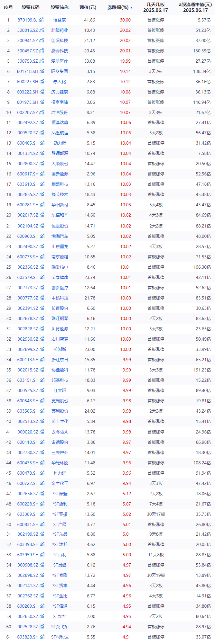
Task: Open chart icon next to 601975.SH
Action: point(42,102)
